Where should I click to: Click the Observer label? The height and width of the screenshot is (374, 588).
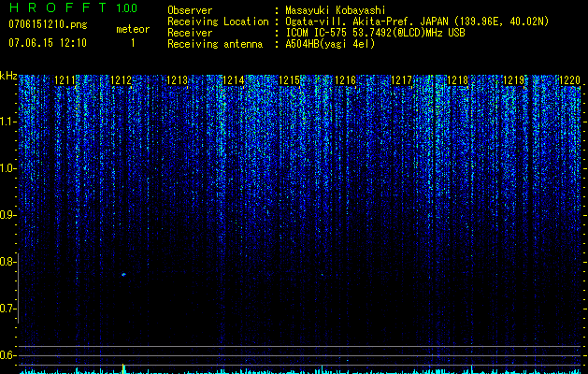pyautogui.click(x=190, y=10)
